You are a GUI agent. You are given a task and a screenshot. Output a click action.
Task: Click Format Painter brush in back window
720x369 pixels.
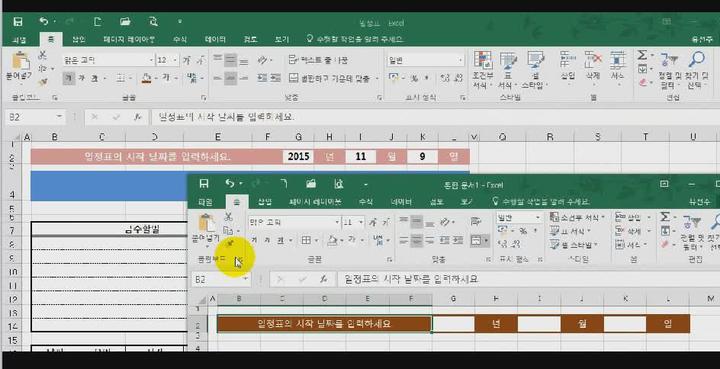[x=43, y=82]
